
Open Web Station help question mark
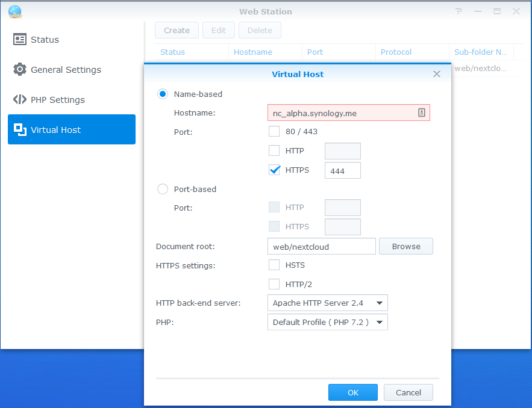click(x=458, y=11)
